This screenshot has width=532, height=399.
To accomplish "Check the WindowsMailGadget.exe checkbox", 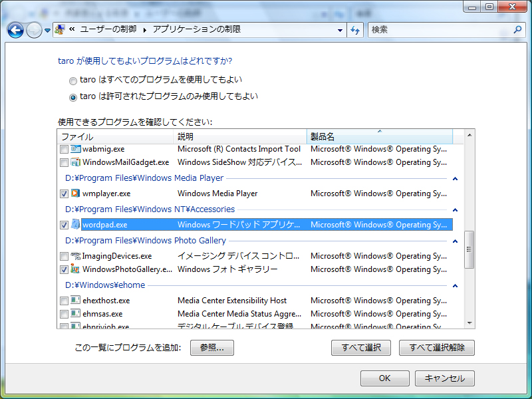I will pos(64,162).
